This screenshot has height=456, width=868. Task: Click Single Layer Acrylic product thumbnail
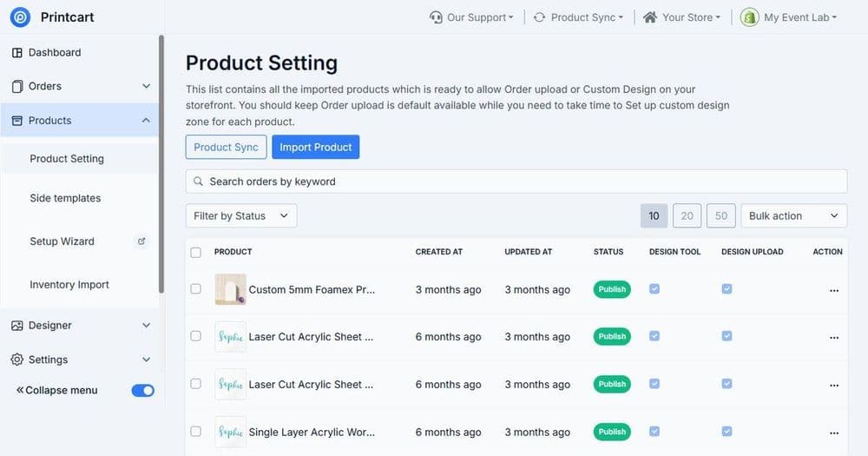click(230, 433)
